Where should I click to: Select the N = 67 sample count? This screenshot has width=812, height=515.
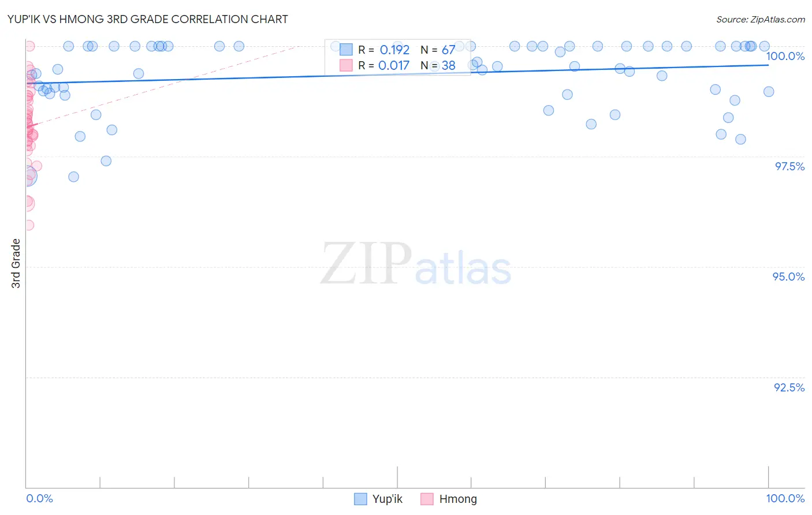pos(438,50)
